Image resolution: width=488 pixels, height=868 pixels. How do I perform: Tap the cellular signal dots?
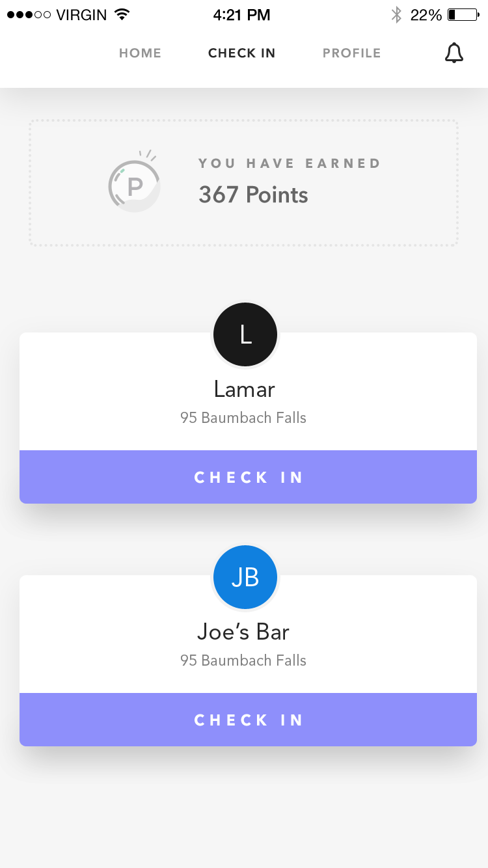[x=29, y=15]
